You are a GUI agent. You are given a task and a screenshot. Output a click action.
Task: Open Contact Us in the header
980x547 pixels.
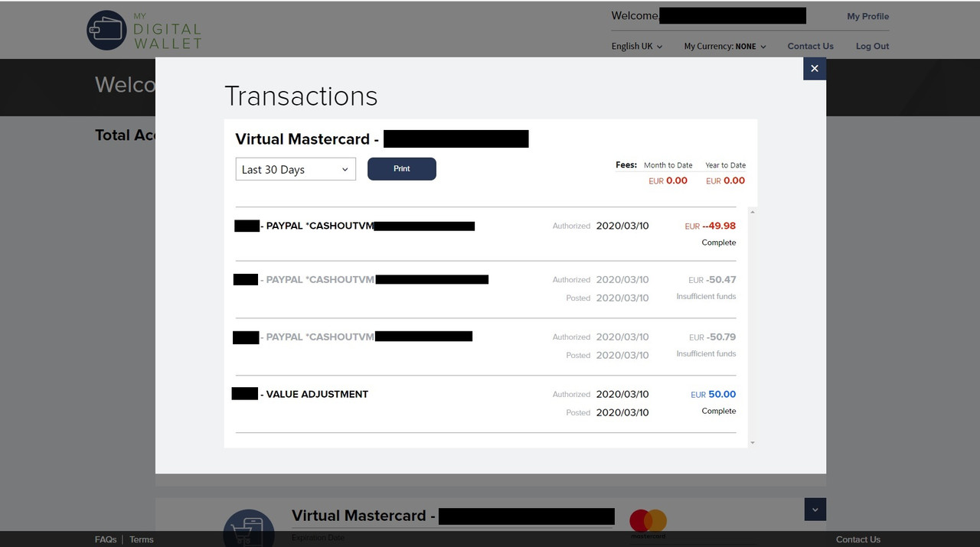click(x=810, y=46)
